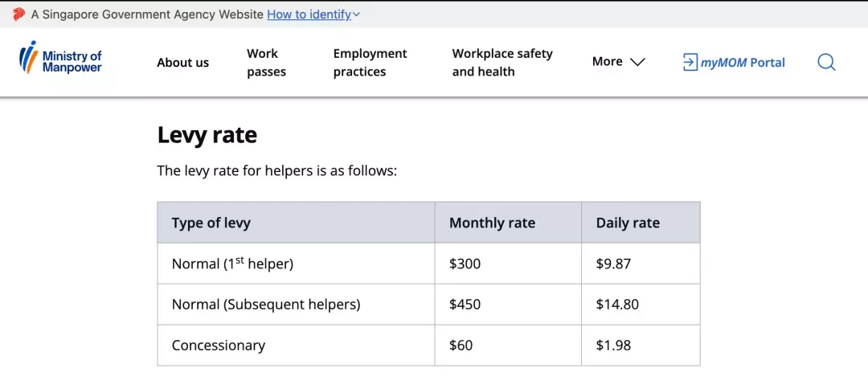Open the Employment practices menu
Image resolution: width=868 pixels, height=389 pixels.
point(370,63)
